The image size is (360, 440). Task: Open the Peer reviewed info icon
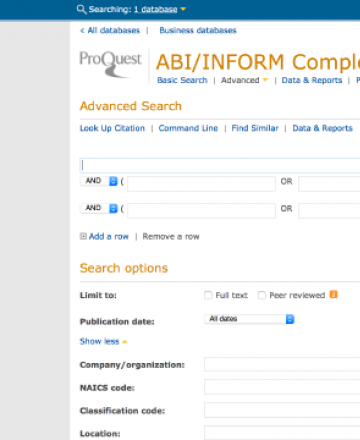[x=333, y=295]
